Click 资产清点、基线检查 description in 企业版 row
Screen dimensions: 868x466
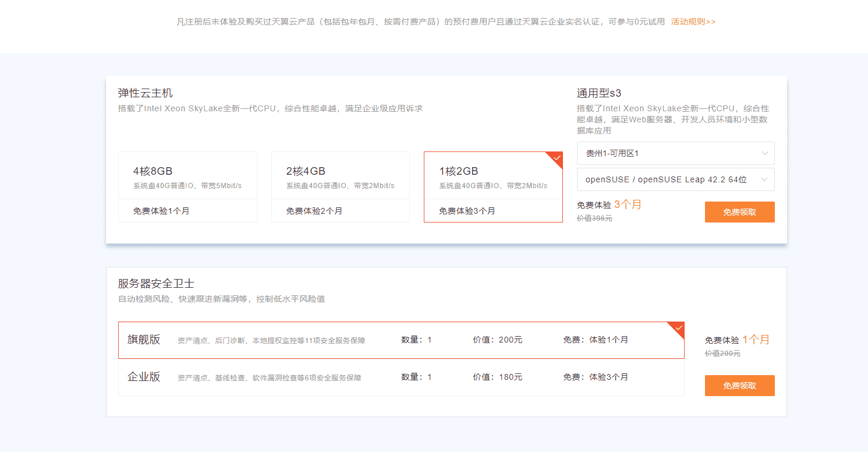[270, 378]
